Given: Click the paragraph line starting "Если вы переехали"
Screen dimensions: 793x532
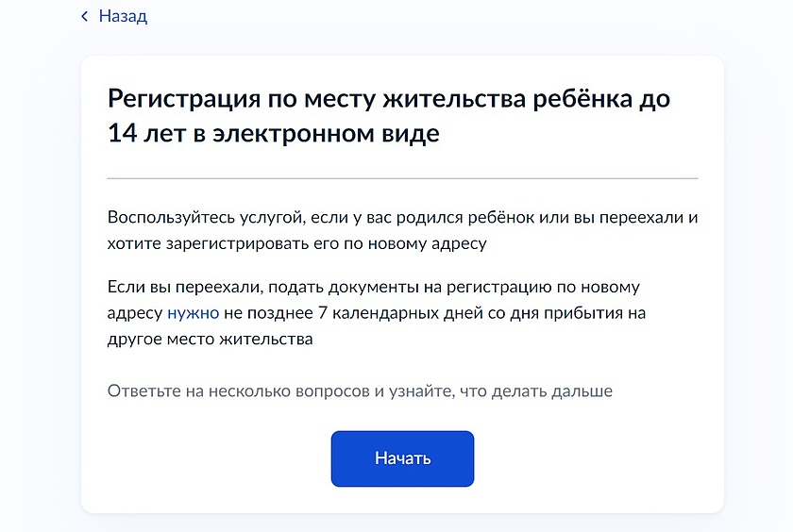Looking at the screenshot, I should [x=373, y=286].
